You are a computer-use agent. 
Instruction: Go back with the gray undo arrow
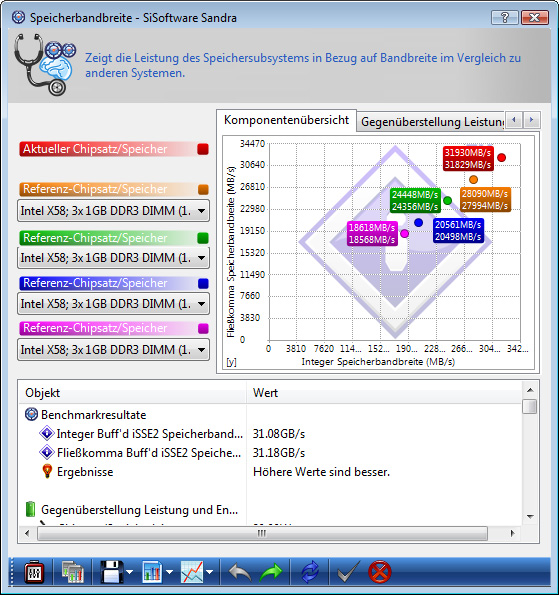(240, 572)
